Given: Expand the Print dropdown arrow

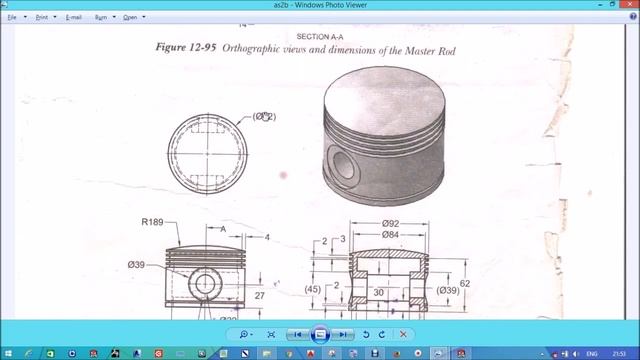Looking at the screenshot, I should (x=55, y=17).
